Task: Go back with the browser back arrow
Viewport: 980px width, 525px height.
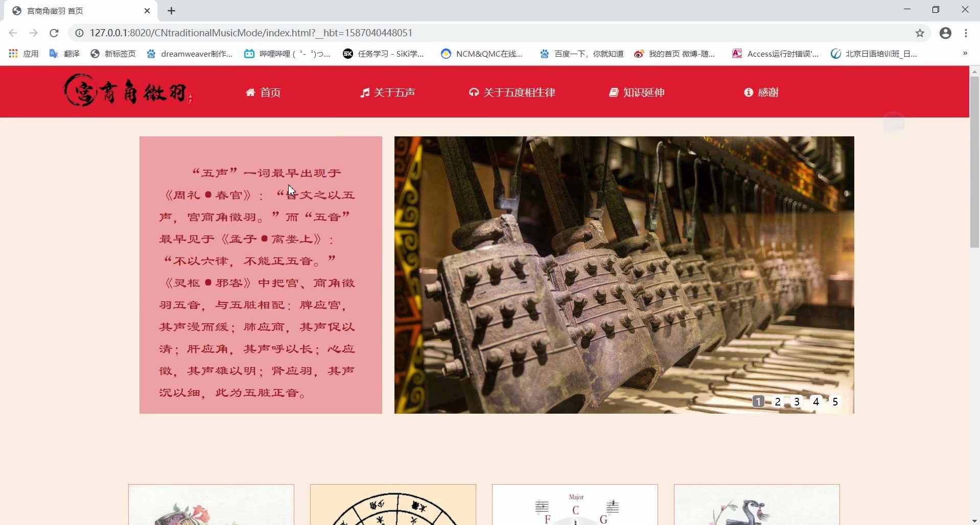Action: (x=13, y=33)
